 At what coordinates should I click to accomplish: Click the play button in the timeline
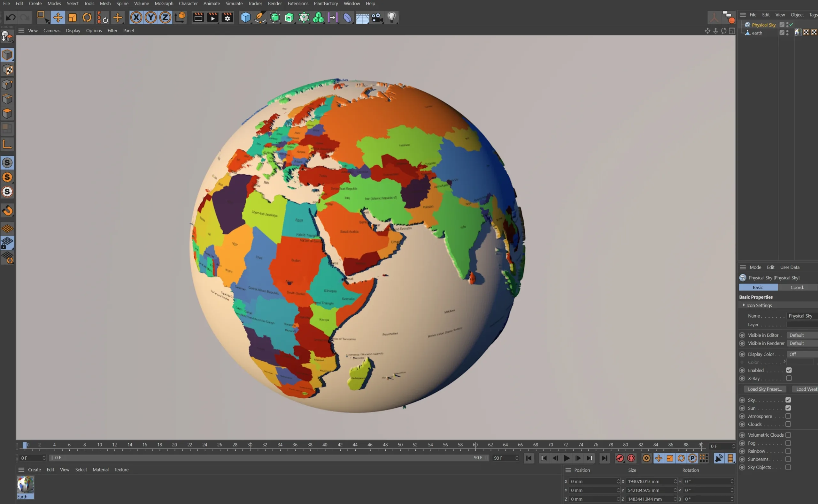tap(566, 458)
